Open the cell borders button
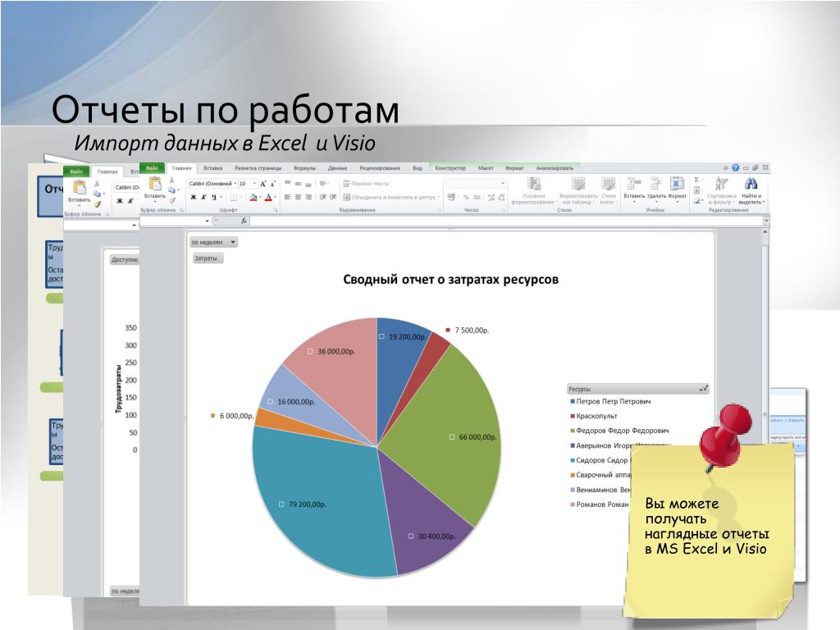Viewport: 840px width, 630px height. click(234, 197)
